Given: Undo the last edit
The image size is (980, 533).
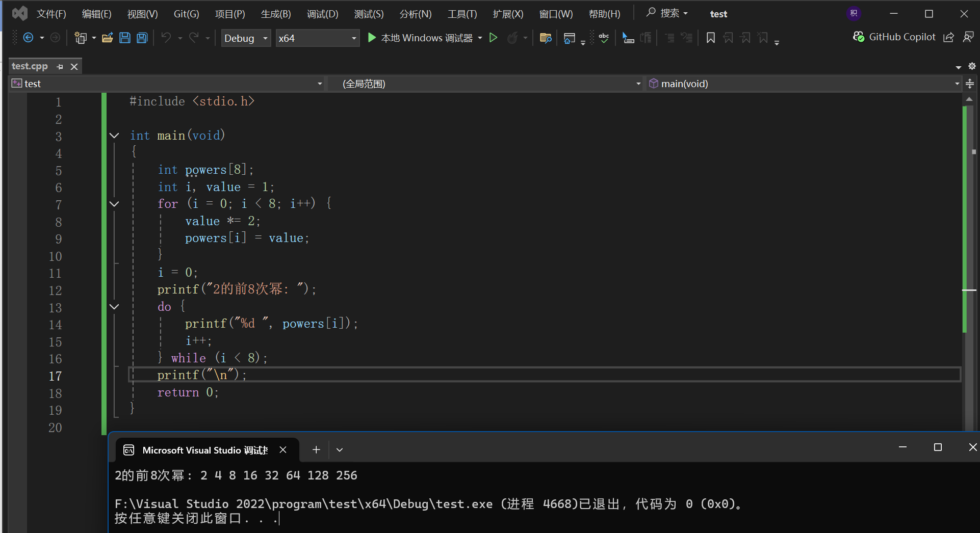Looking at the screenshot, I should 166,38.
